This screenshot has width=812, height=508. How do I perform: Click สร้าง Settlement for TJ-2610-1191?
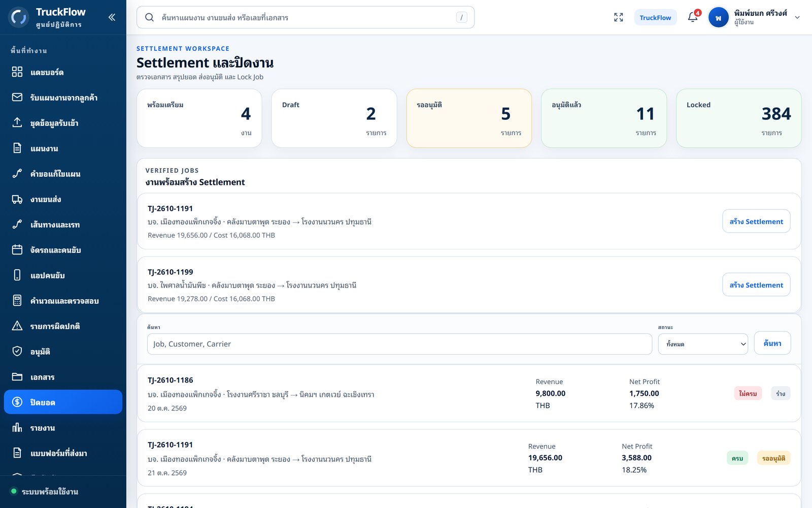tap(756, 221)
